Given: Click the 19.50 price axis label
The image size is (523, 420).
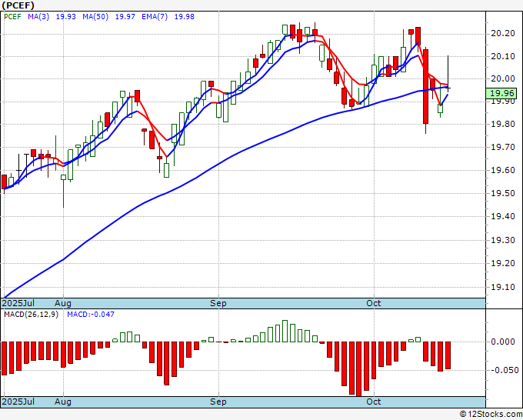Looking at the screenshot, I should tap(503, 193).
